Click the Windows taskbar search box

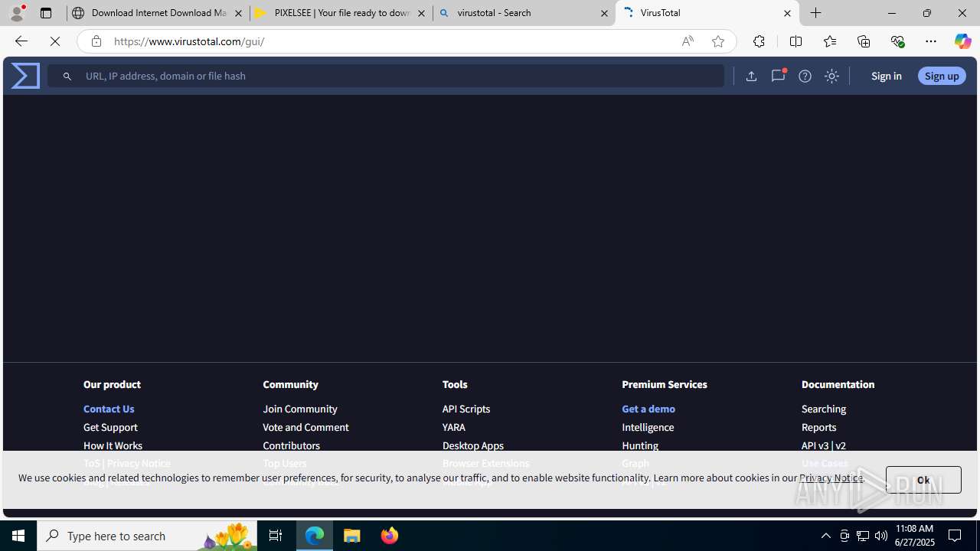point(147,536)
